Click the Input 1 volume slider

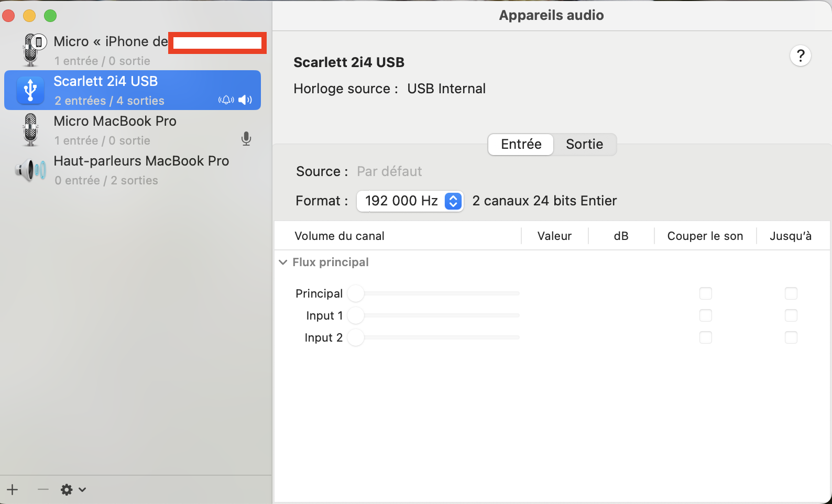pyautogui.click(x=438, y=315)
